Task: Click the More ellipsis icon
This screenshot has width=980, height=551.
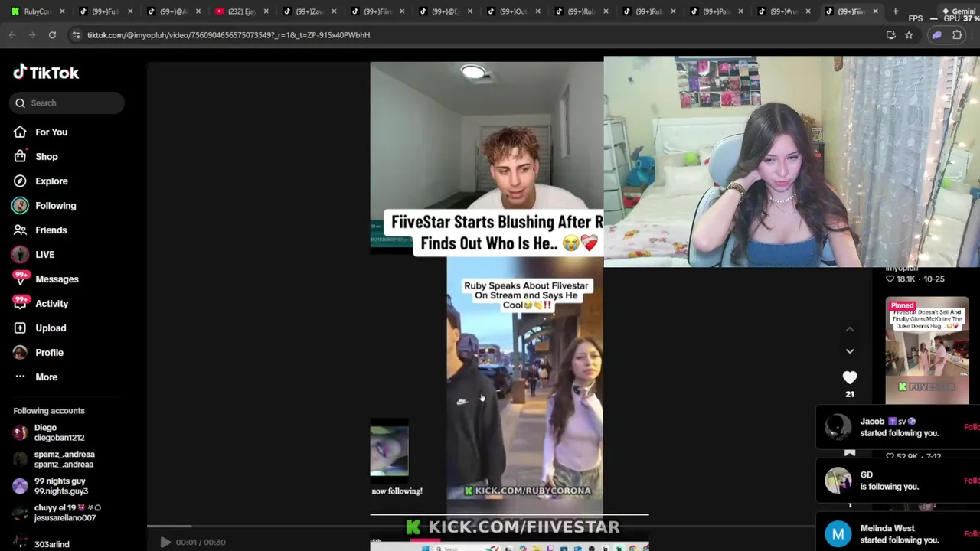Action: point(20,377)
